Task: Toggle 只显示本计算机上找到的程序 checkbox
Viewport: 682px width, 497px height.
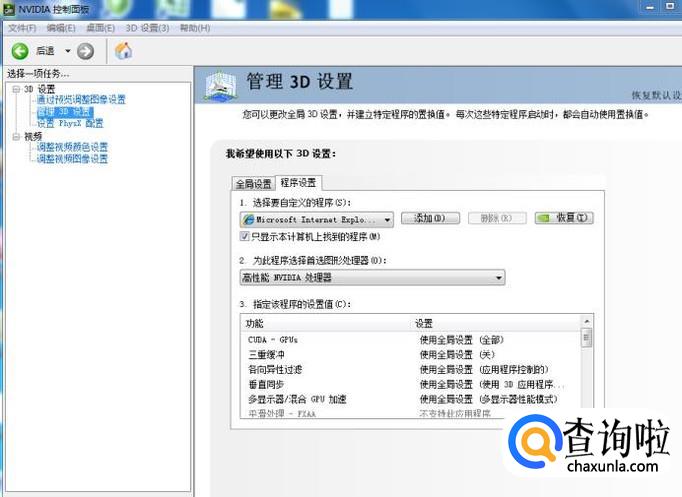Action: click(244, 237)
